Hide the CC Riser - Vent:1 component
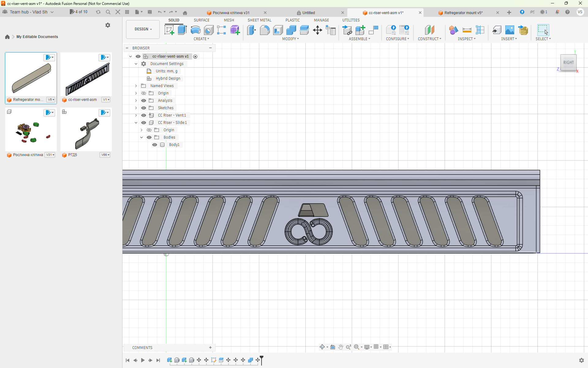Screen dimensions: 588x368 144,115
